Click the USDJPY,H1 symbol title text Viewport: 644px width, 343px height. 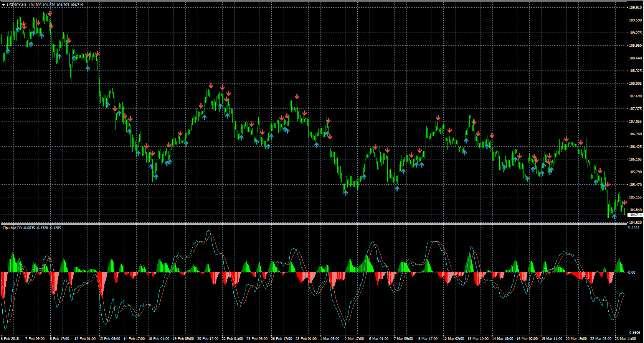tap(16, 5)
